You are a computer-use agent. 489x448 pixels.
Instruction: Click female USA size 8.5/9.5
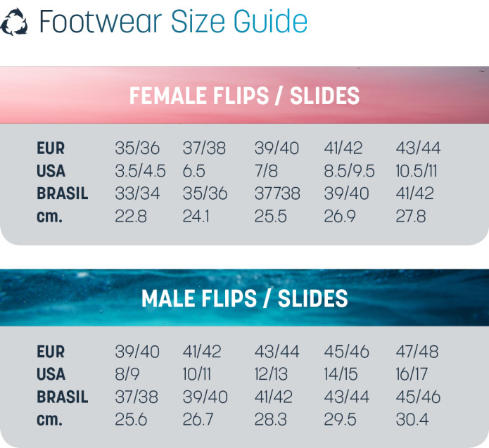349,171
